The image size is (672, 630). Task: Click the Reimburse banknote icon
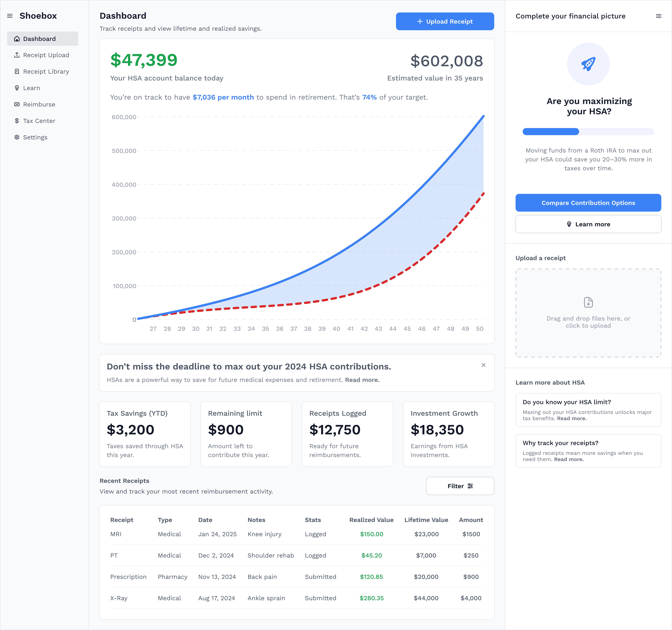(x=17, y=104)
